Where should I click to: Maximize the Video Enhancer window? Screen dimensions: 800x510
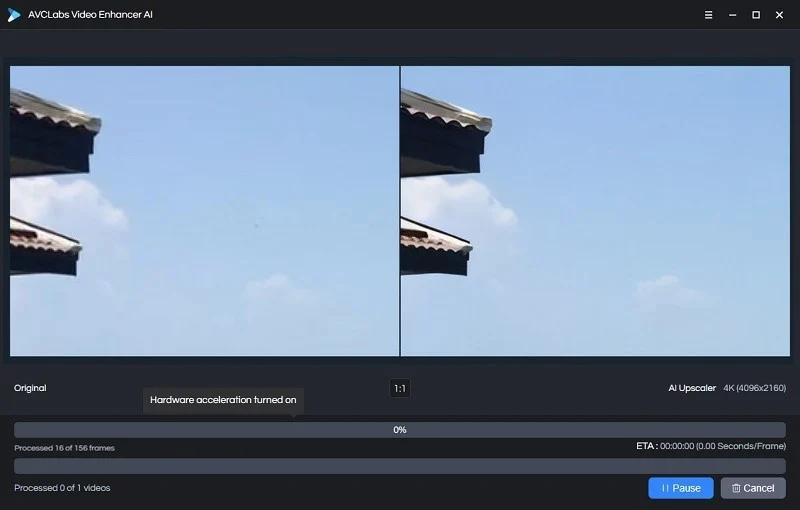[755, 15]
